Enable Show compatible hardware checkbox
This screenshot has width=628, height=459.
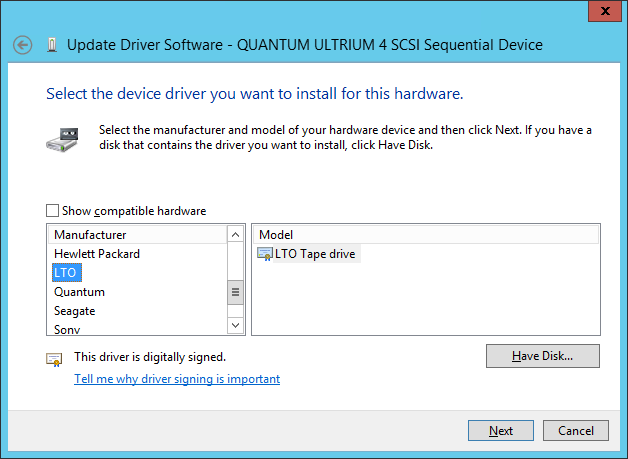(52, 211)
